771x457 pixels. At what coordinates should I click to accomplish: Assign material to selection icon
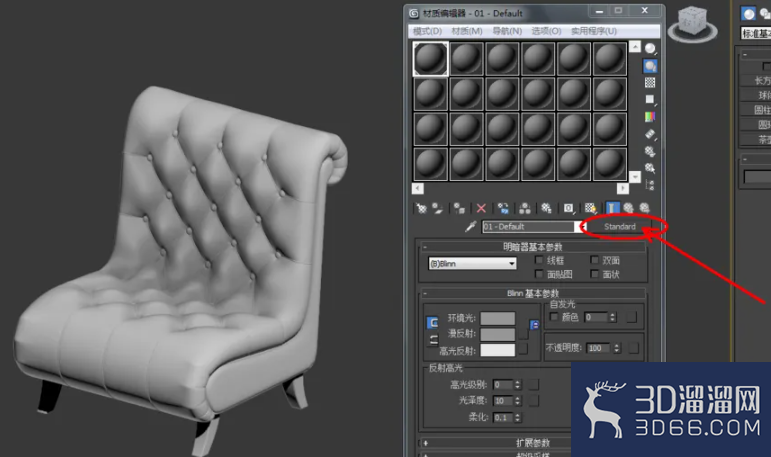click(x=459, y=208)
